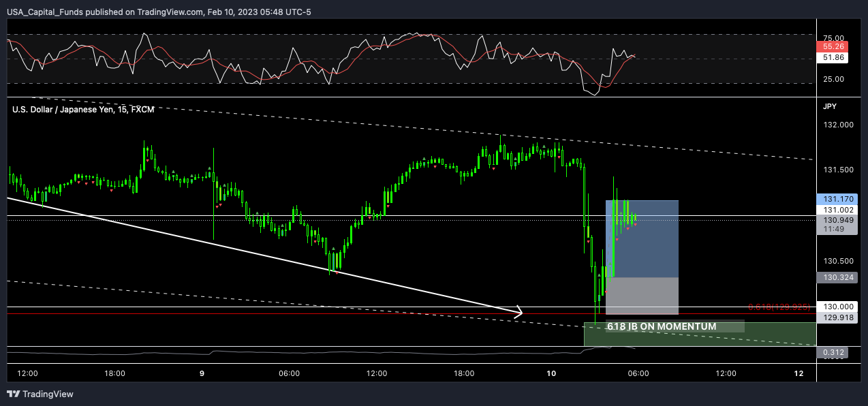Click the U.S. Dollar / Japanese Yen chart title

pos(83,109)
